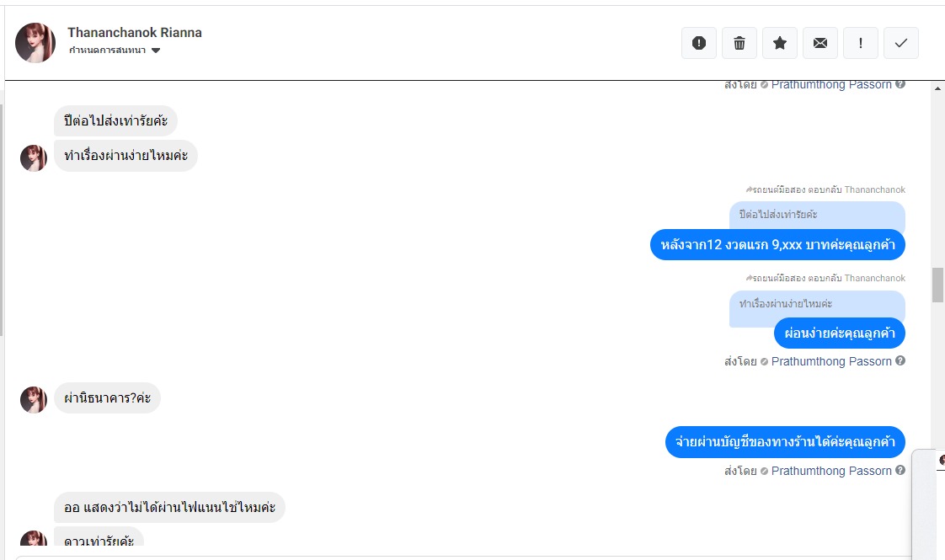Click the customer message "ผ่านิธนาคาร?ค่ะ"
The image size is (945, 560).
pos(107,397)
